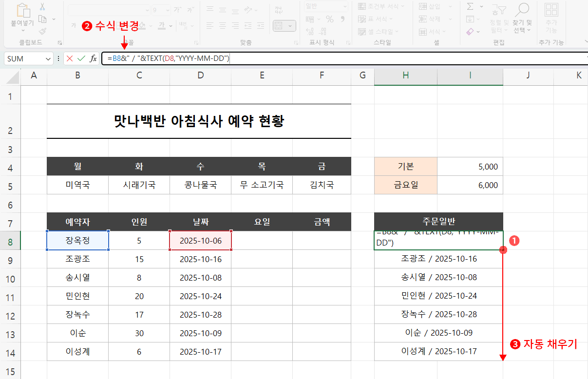Image resolution: width=588 pixels, height=379 pixels.
Task: Open the Name Box dropdown showing SUM
Action: pos(47,58)
